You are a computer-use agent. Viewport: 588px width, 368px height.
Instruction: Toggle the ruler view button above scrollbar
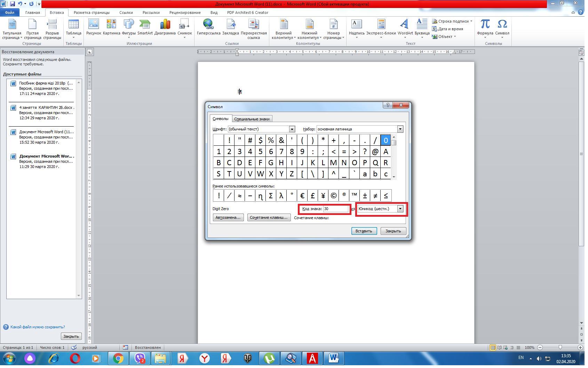tap(581, 53)
